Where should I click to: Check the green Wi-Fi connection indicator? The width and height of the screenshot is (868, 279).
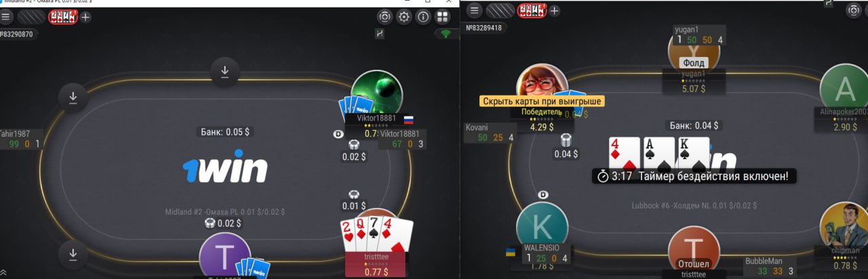[x=446, y=33]
